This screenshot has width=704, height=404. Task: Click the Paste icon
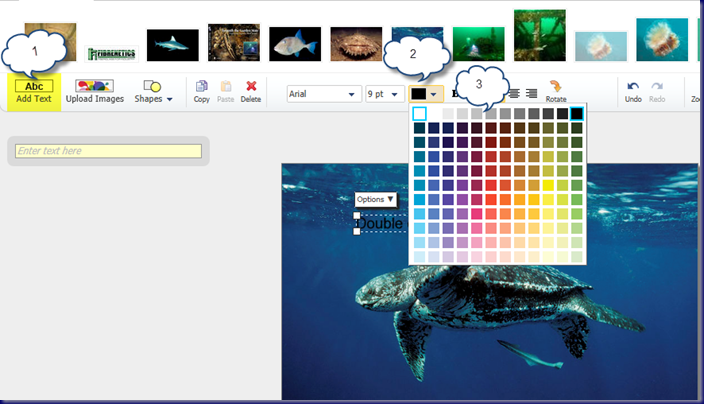(226, 92)
